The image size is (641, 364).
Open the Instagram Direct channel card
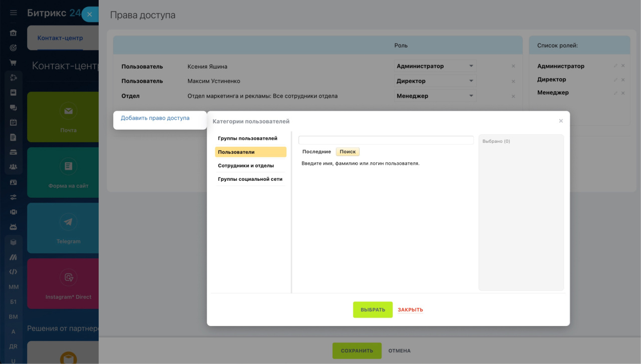pos(63,283)
